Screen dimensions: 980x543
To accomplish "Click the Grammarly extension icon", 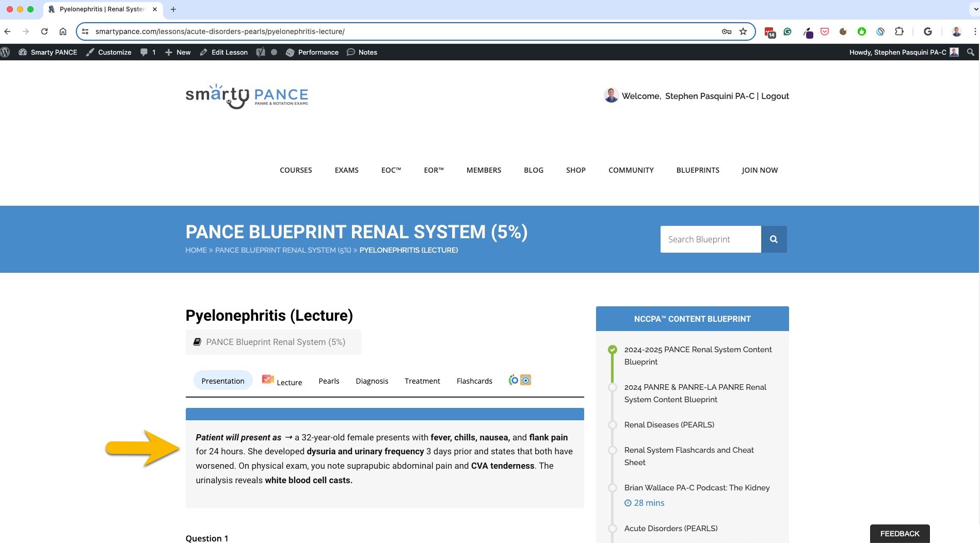I will click(x=788, y=31).
